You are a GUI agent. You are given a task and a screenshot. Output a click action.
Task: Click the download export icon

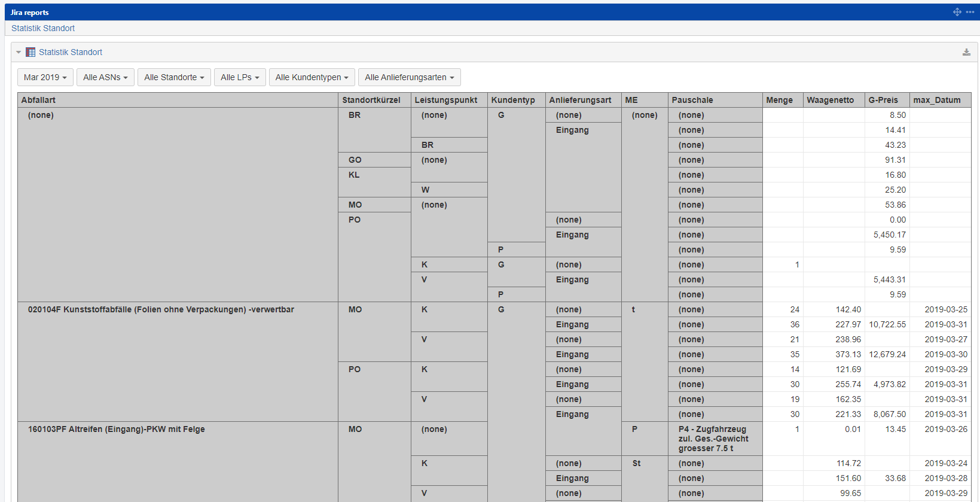coord(966,53)
